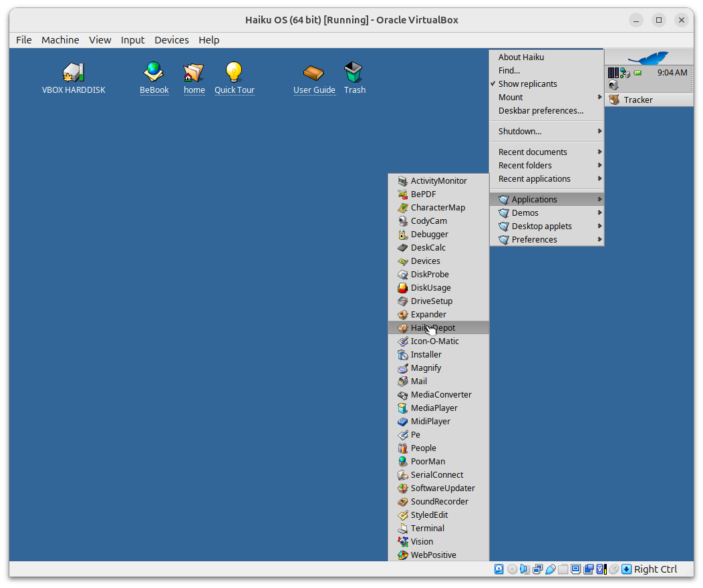Click the Right Ctrl host key indicator
Image resolution: width=703 pixels, height=588 pixels.
tap(655, 569)
